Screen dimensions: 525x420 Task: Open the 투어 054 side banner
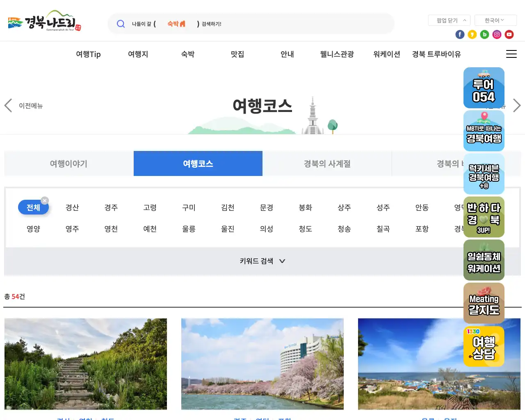[484, 88]
